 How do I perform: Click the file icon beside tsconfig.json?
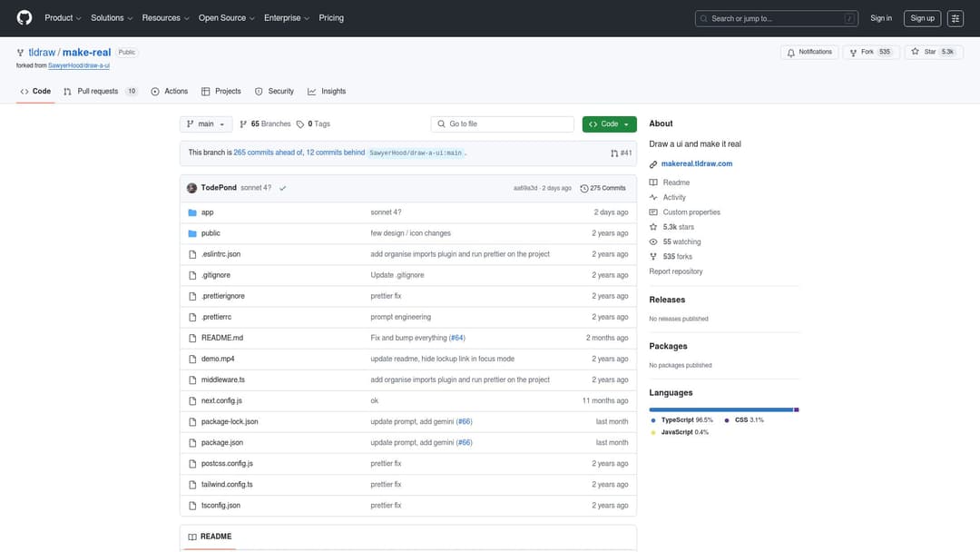[192, 506]
